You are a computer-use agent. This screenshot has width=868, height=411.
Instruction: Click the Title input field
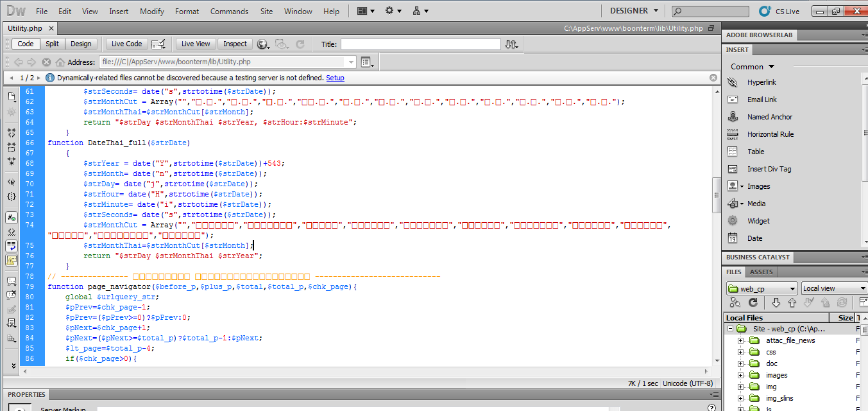tap(420, 44)
